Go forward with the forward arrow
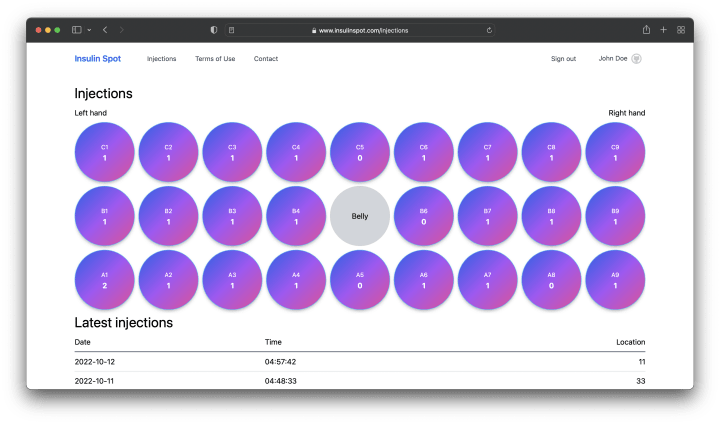720x424 pixels. coord(122,30)
